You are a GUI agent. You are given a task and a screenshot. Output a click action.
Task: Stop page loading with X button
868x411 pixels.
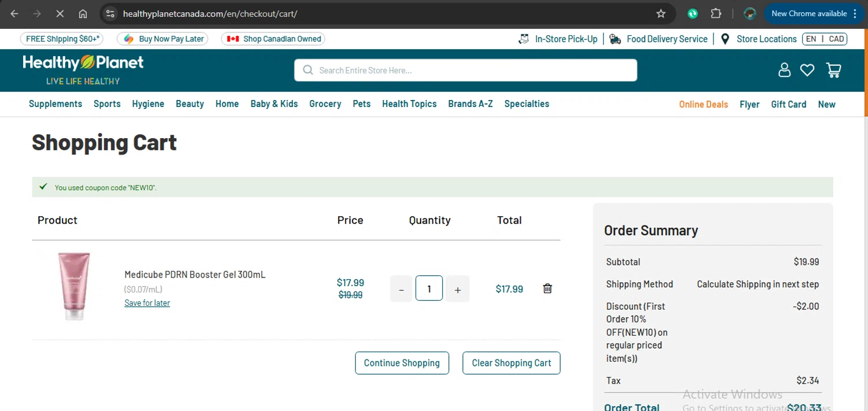pos(60,13)
